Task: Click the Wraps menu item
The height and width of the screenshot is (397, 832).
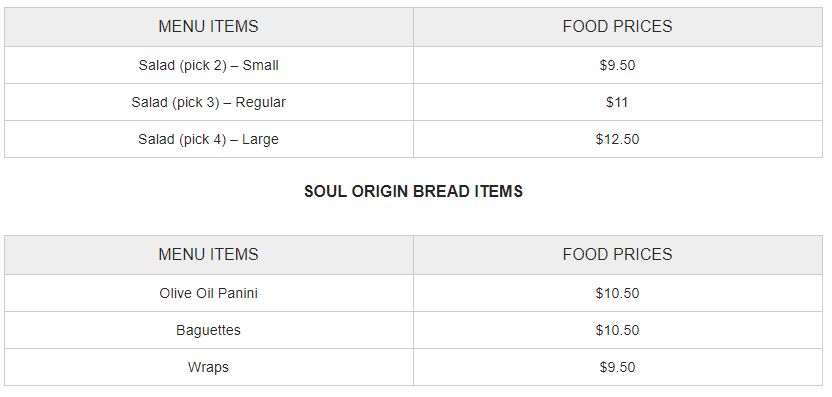Action: 209,367
